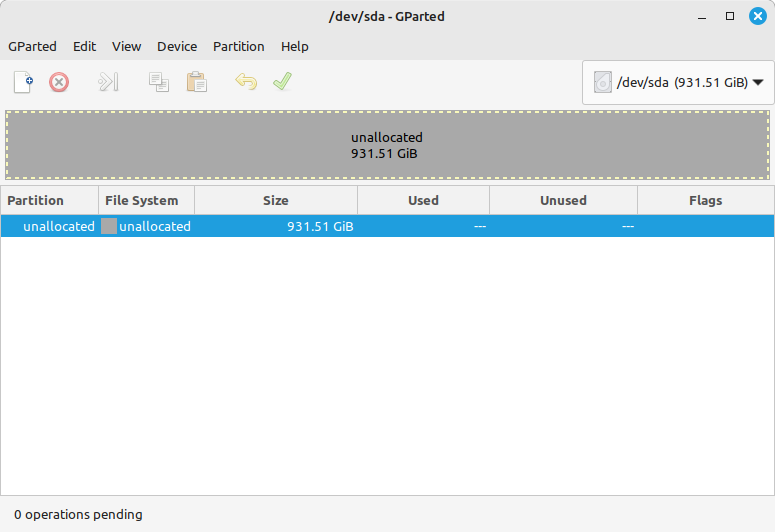The image size is (775, 532).
Task: Click the Unused column header
Action: pos(563,200)
